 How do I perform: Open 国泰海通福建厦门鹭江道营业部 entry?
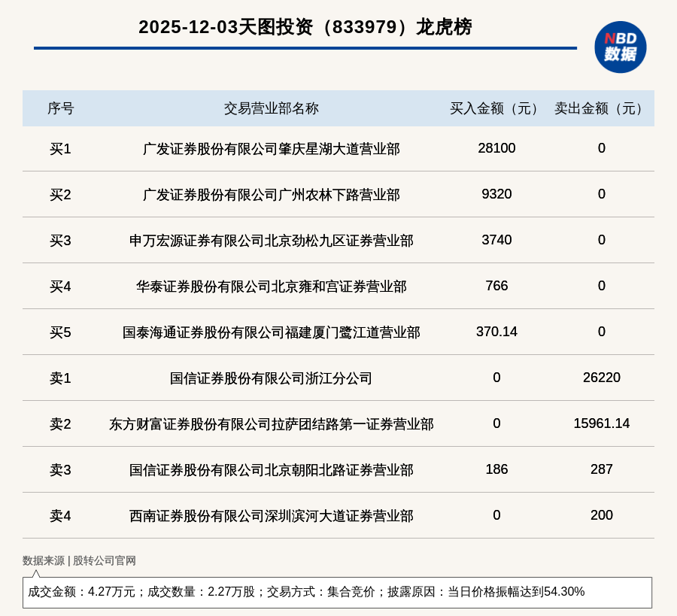271,332
